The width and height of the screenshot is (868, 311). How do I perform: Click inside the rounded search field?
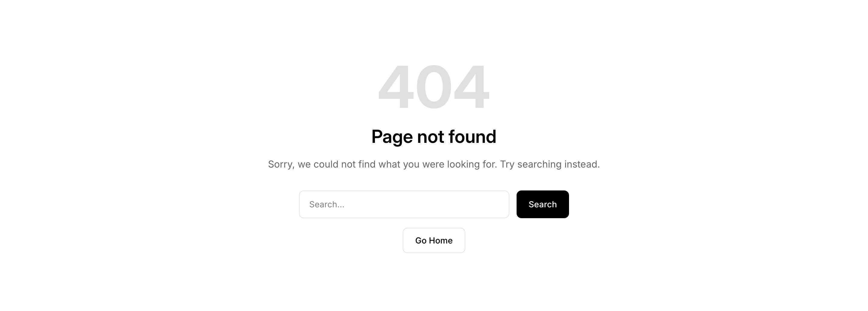pyautogui.click(x=404, y=204)
